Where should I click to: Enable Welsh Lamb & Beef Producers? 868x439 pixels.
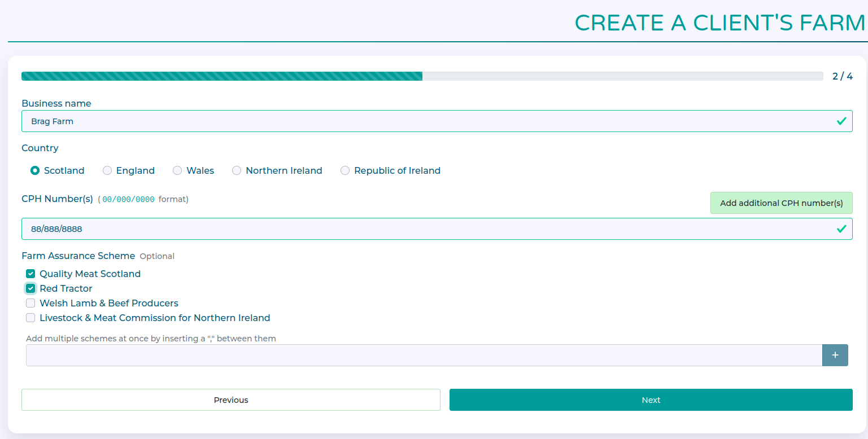pyautogui.click(x=30, y=304)
